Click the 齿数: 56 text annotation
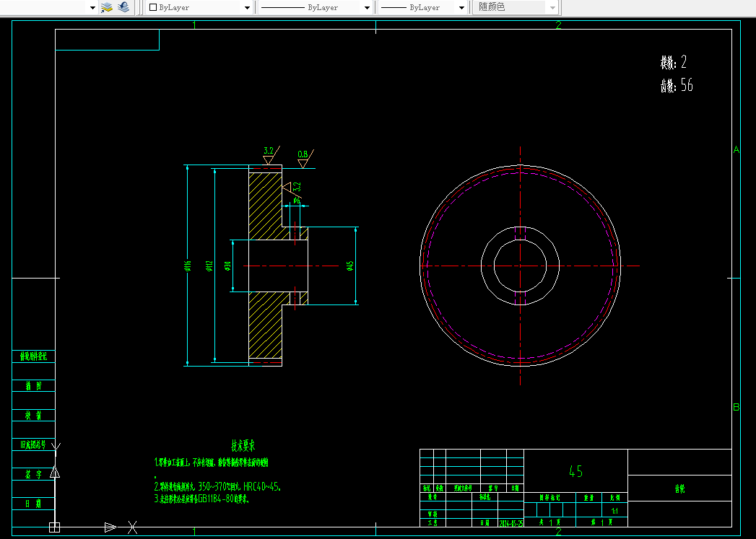This screenshot has width=756, height=539. coord(677,85)
